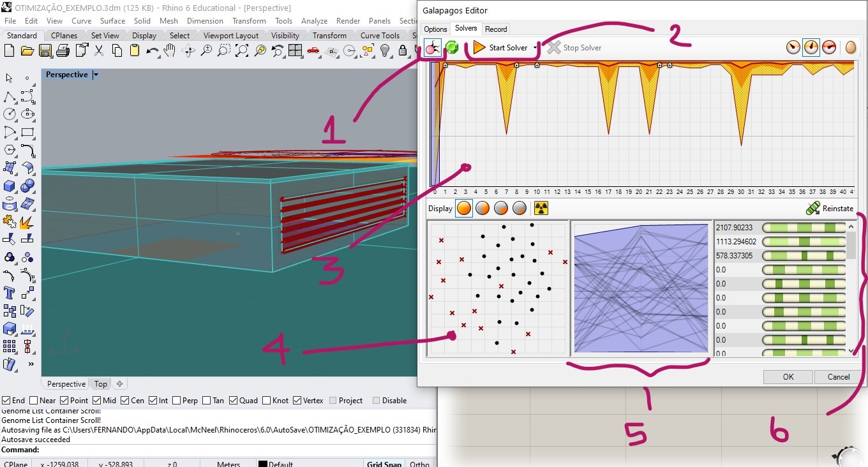Select the full orange Display mode circle
This screenshot has height=467, width=868.
coord(464,209)
